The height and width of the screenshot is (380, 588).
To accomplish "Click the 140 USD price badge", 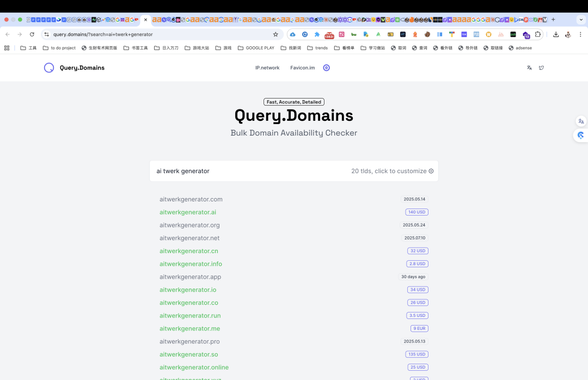I will tap(416, 212).
